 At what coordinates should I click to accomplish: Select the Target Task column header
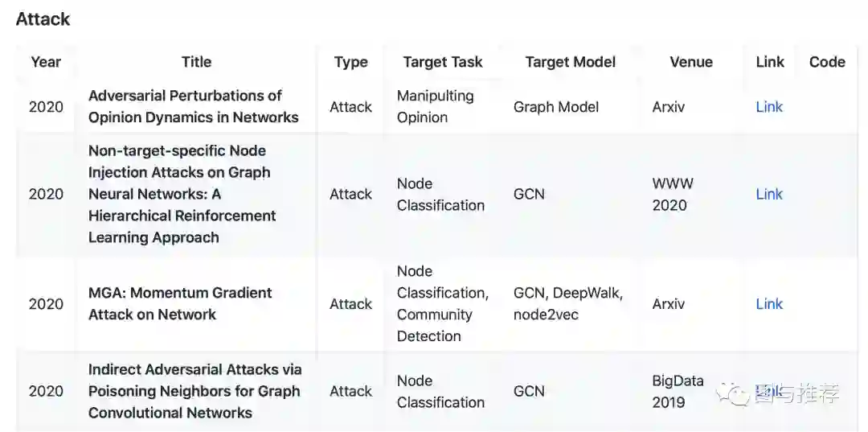point(443,62)
